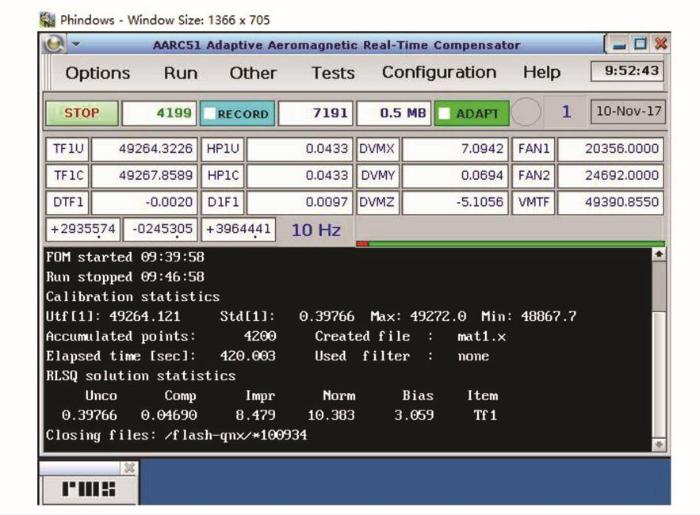Select the FAN1 value 20356.0000
Image resolution: width=700 pixels, height=515 pixels.
(x=611, y=149)
